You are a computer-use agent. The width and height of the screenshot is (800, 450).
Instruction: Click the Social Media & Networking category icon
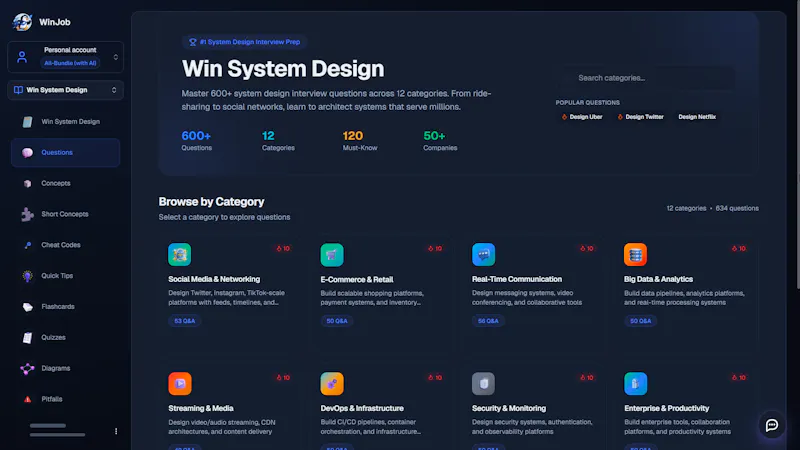click(180, 255)
